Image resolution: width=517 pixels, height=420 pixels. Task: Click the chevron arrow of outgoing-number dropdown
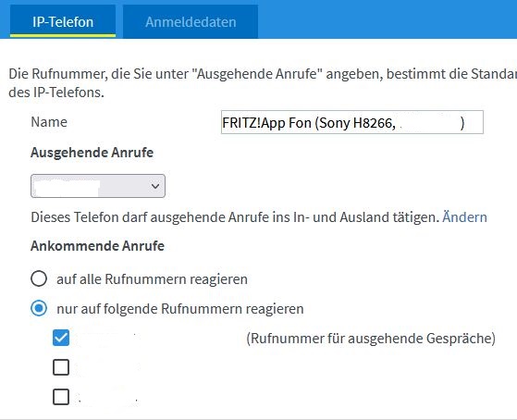coord(155,186)
